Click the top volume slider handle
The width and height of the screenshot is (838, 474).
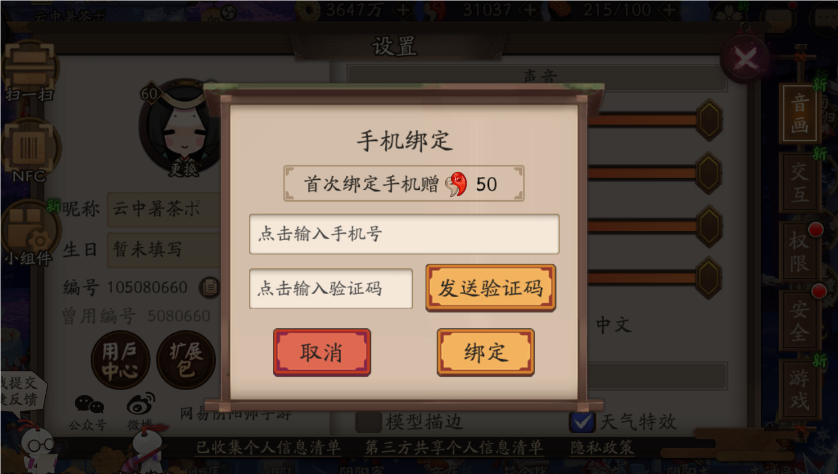pos(709,120)
